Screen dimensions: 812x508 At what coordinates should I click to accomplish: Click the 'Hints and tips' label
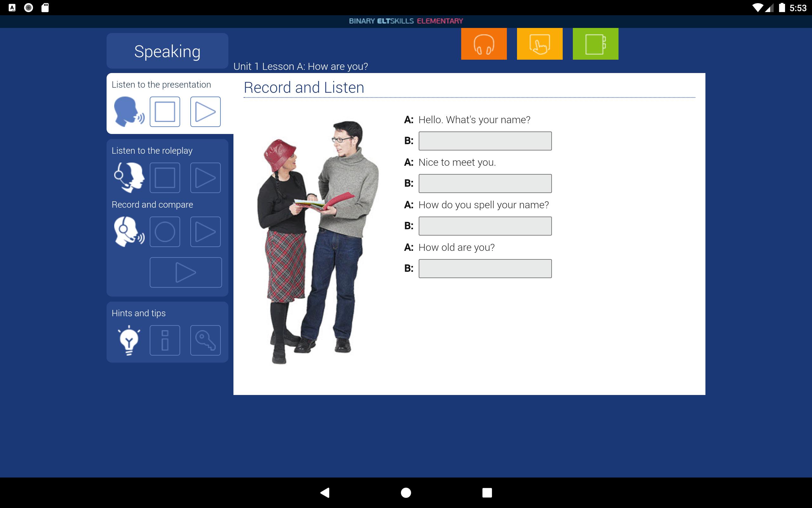coord(139,313)
